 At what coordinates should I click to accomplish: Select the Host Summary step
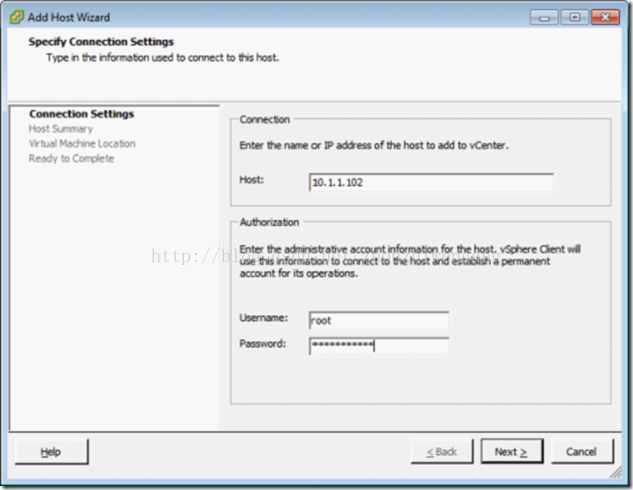tap(61, 129)
